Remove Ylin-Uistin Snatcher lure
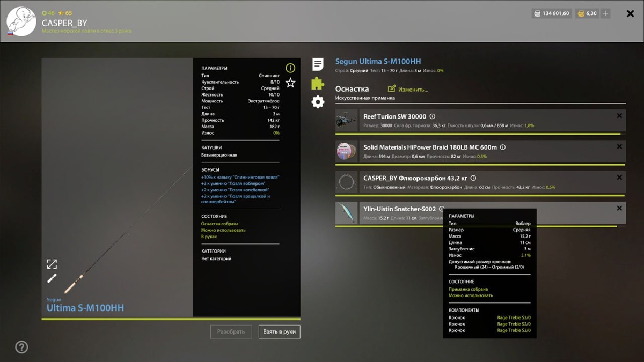The image size is (644, 362). [x=619, y=208]
